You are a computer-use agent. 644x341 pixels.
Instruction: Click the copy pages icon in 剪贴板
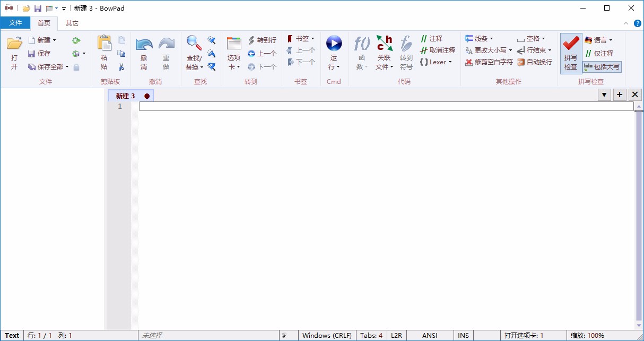(x=121, y=54)
